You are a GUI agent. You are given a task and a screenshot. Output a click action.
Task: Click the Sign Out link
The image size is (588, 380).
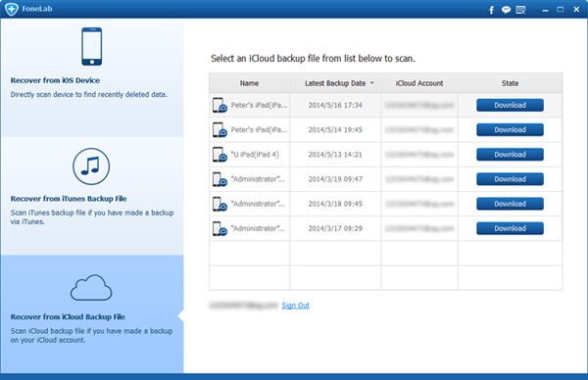click(x=296, y=306)
